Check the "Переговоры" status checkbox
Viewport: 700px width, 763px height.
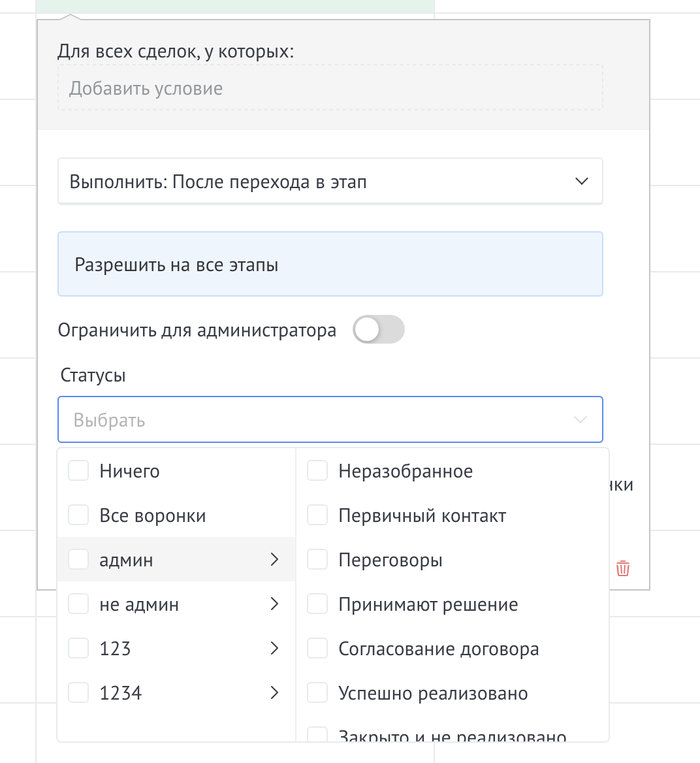tap(317, 559)
